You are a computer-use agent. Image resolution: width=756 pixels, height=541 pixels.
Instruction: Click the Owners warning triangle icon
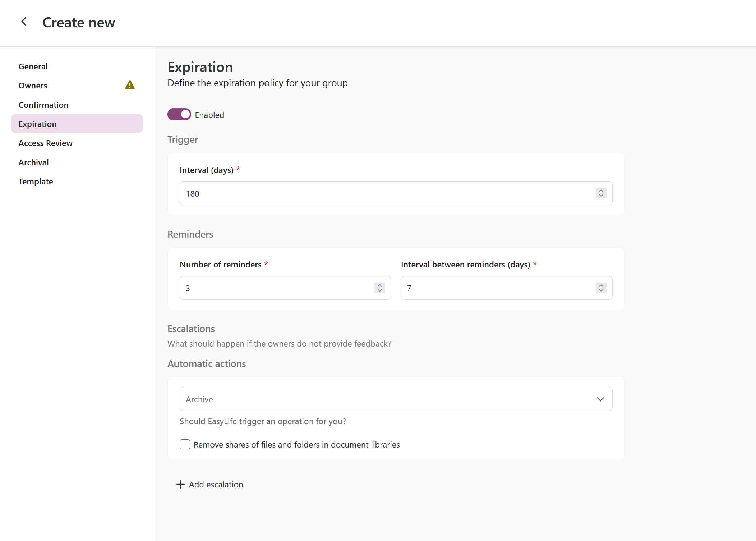click(130, 85)
